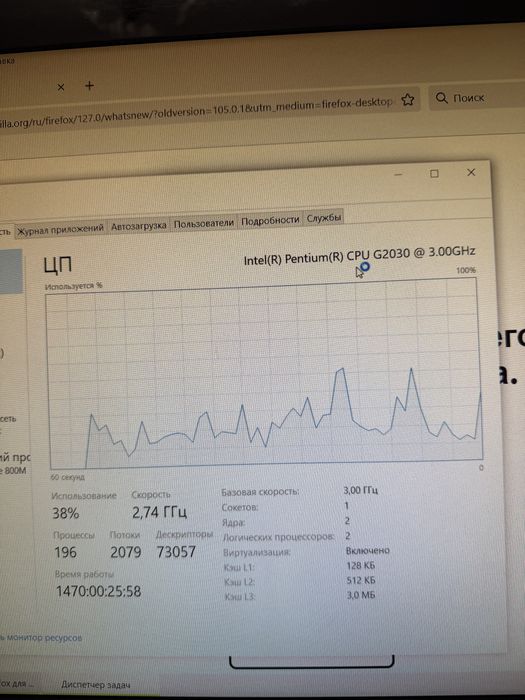Open the Пользователи tab
525x700 pixels.
click(204, 223)
